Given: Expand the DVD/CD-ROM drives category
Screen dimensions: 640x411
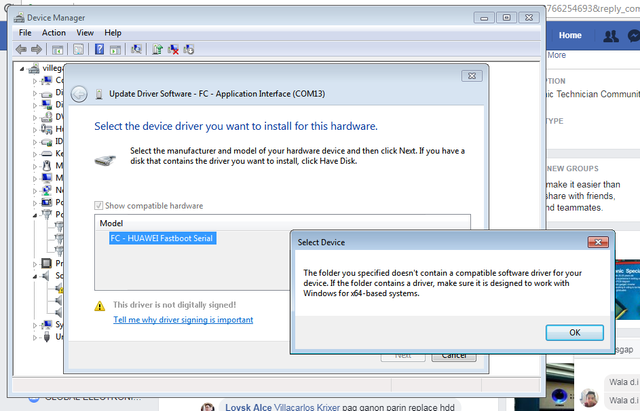Looking at the screenshot, I should tap(35, 118).
